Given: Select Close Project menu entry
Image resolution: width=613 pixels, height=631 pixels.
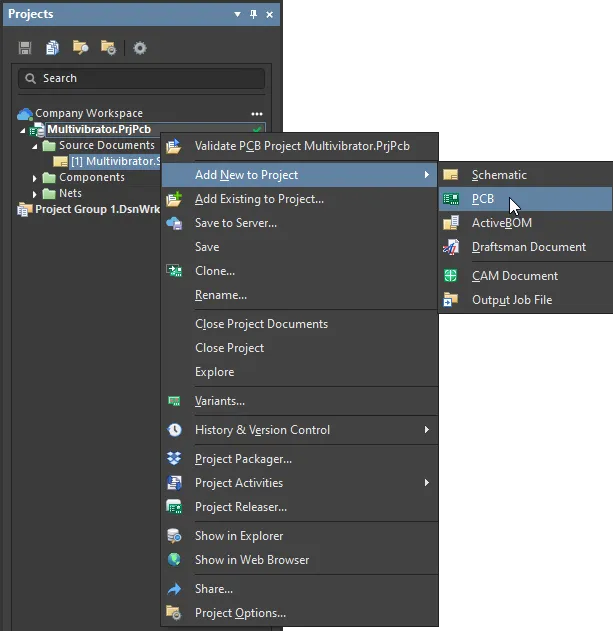Looking at the screenshot, I should tap(300, 348).
